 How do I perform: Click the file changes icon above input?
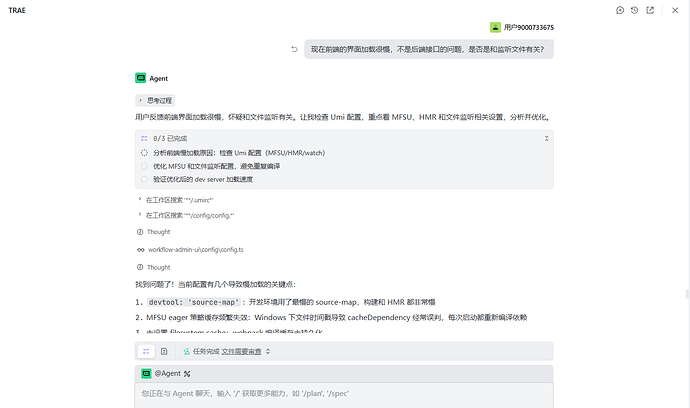pyautogui.click(x=164, y=351)
